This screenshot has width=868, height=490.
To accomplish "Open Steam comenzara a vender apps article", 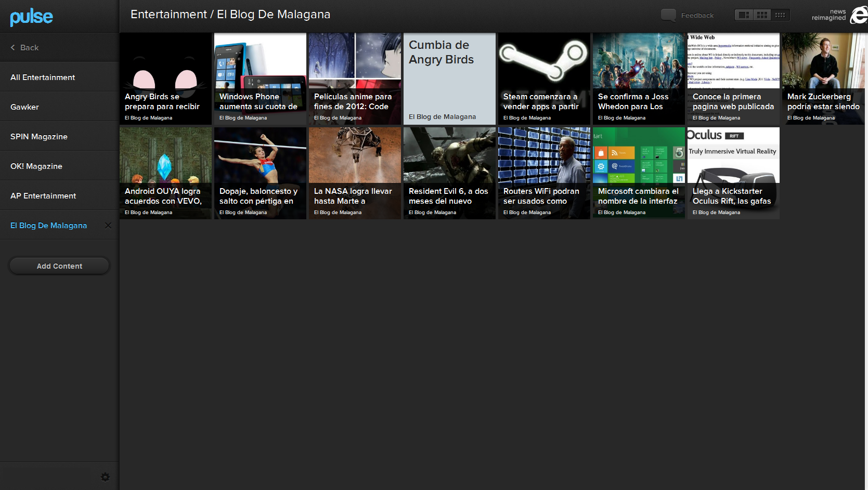I will pyautogui.click(x=544, y=79).
